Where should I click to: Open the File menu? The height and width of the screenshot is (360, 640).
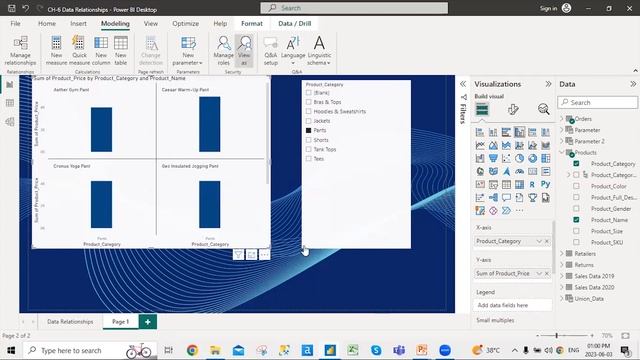pyautogui.click(x=16, y=24)
